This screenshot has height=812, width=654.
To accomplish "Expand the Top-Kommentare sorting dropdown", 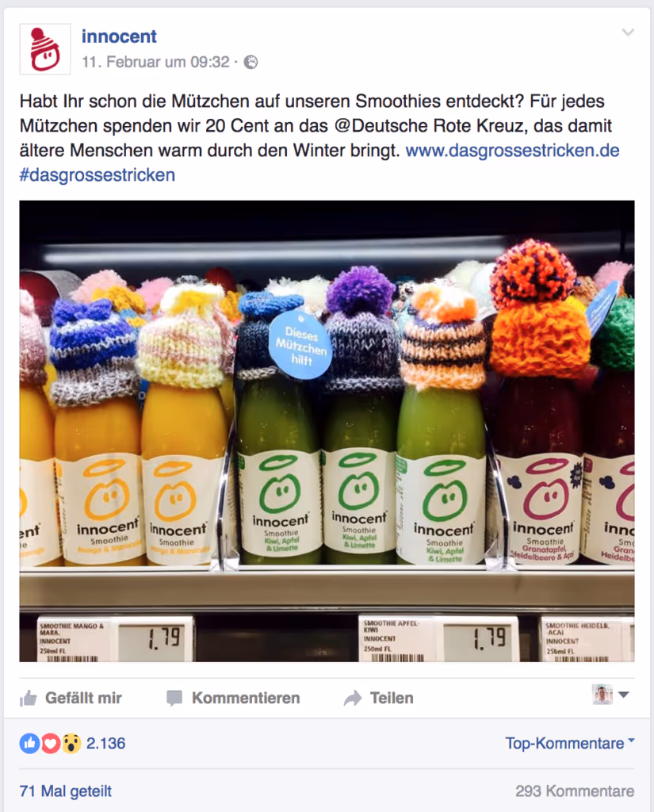I will coord(570,744).
